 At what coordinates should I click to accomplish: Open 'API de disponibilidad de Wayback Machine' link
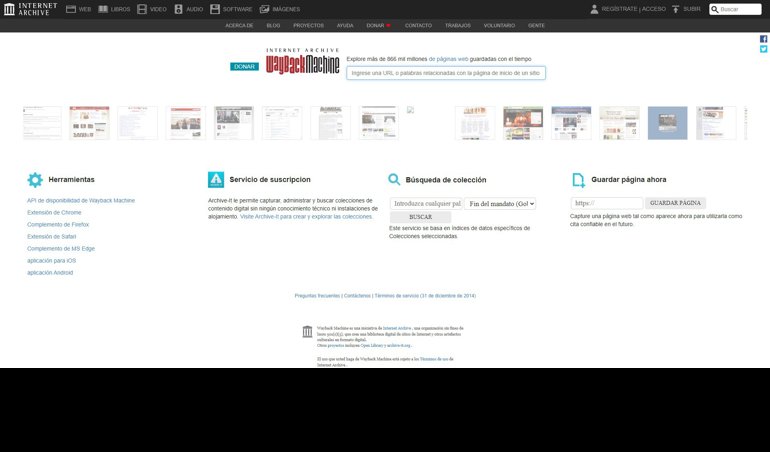tap(81, 200)
